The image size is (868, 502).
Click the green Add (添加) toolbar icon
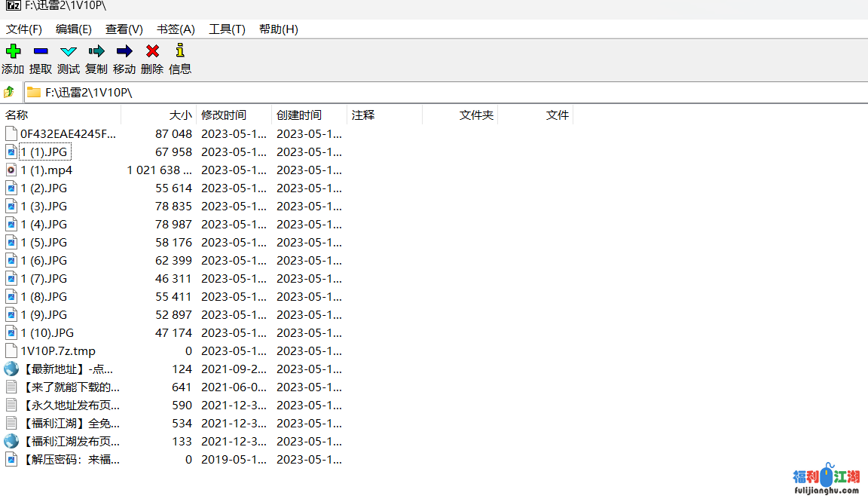tap(13, 52)
